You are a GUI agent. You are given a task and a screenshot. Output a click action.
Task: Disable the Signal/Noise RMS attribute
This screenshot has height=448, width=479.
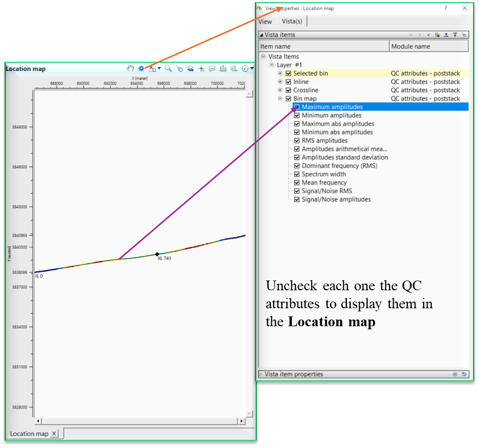point(297,191)
